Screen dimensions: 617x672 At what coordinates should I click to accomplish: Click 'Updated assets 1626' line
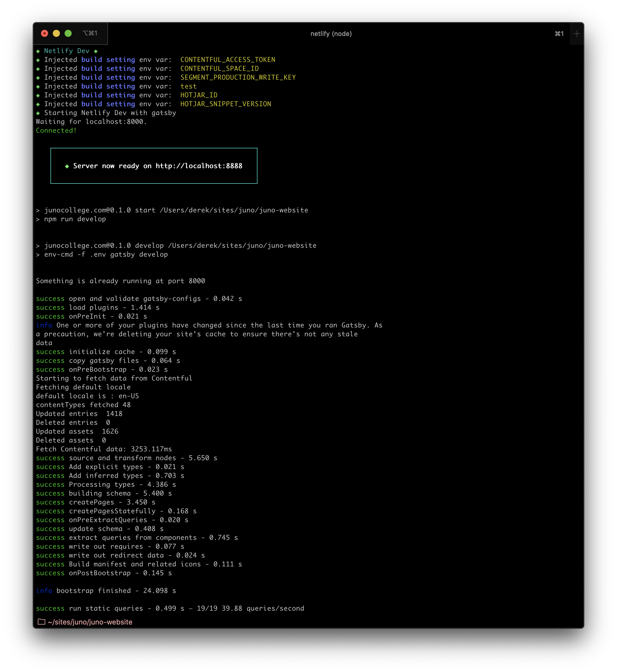tap(77, 431)
